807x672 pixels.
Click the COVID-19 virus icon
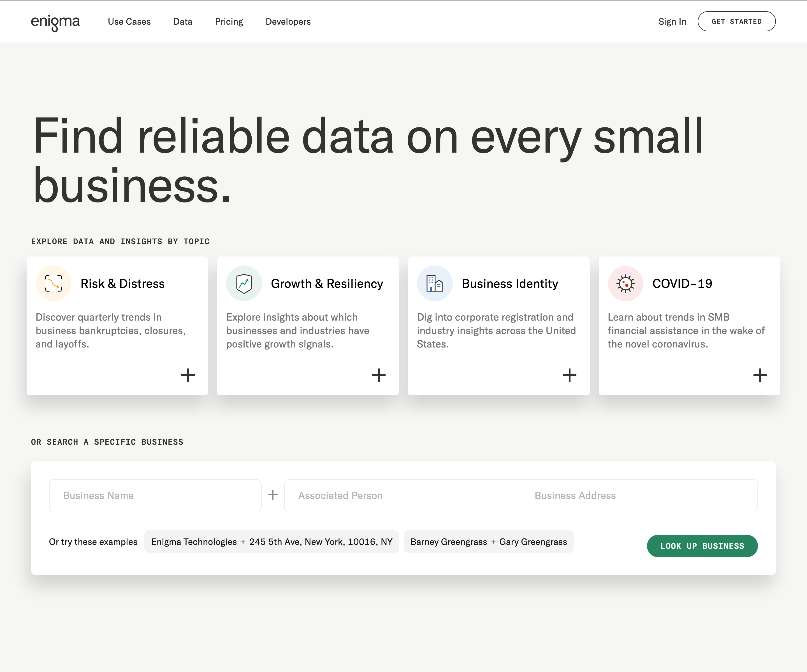(625, 283)
